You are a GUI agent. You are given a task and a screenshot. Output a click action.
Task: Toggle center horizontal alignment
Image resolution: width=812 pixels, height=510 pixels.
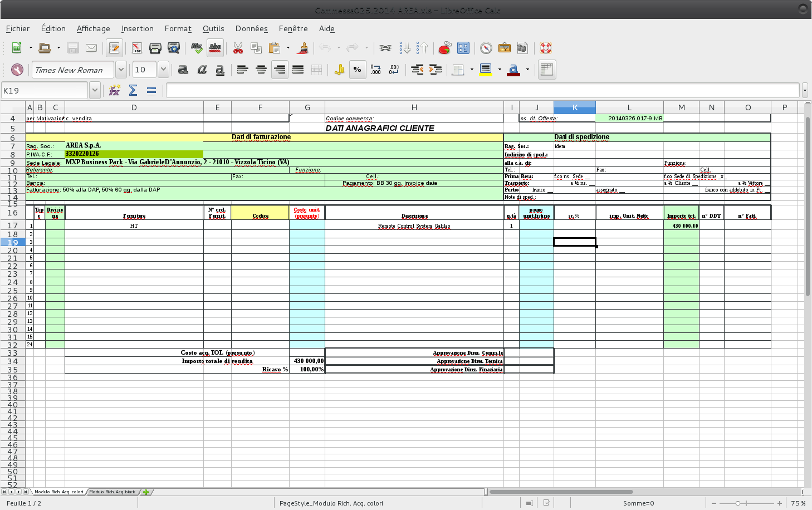(261, 70)
